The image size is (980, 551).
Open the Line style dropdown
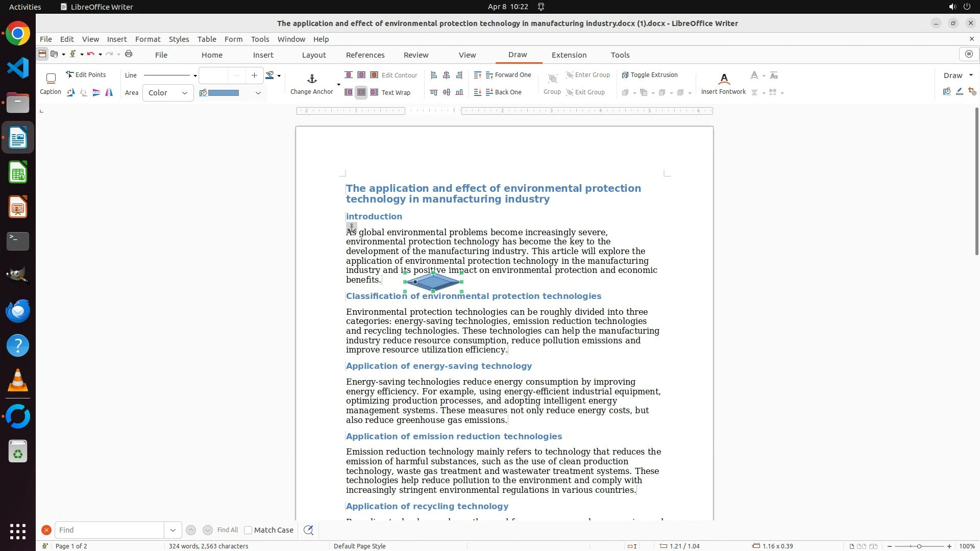click(x=195, y=76)
